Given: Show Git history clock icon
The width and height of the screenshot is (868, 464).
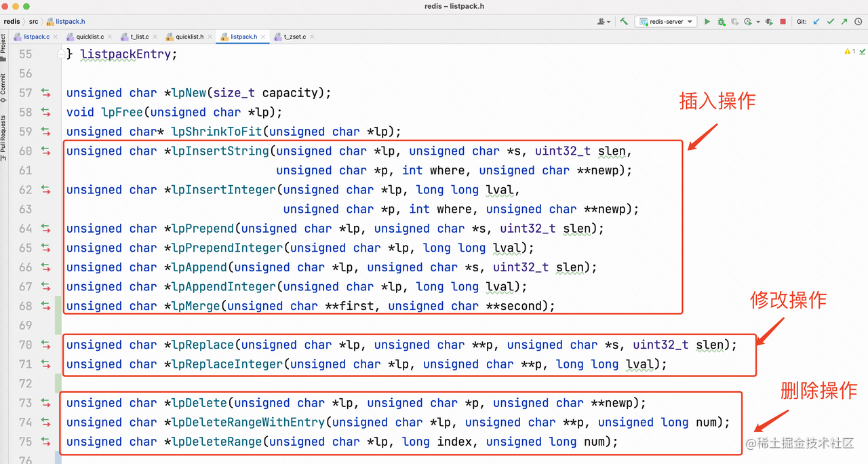Looking at the screenshot, I should (x=859, y=22).
